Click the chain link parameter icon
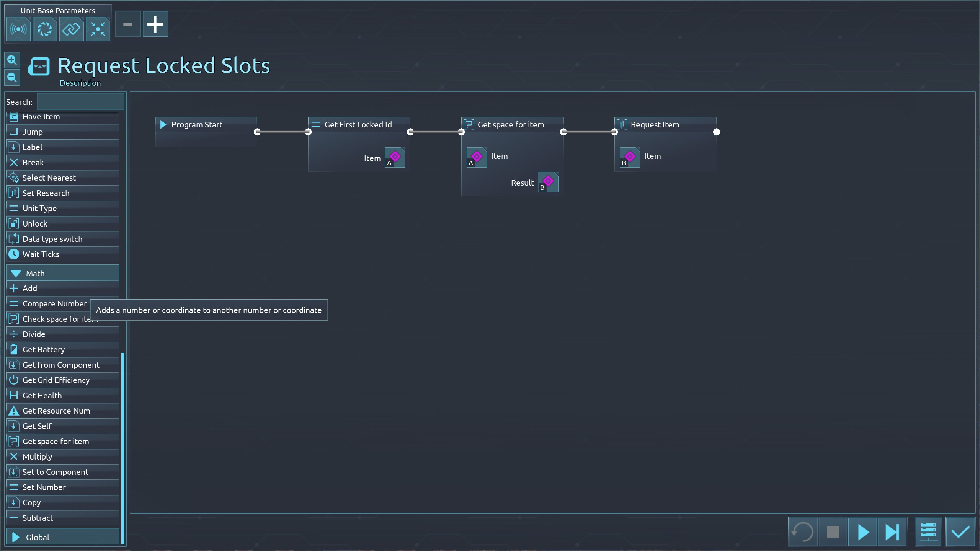 71,29
